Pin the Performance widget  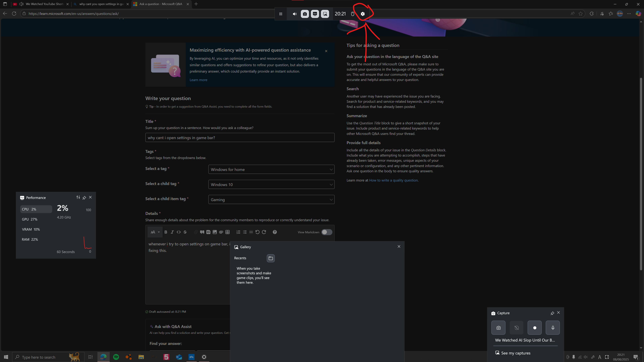84,197
